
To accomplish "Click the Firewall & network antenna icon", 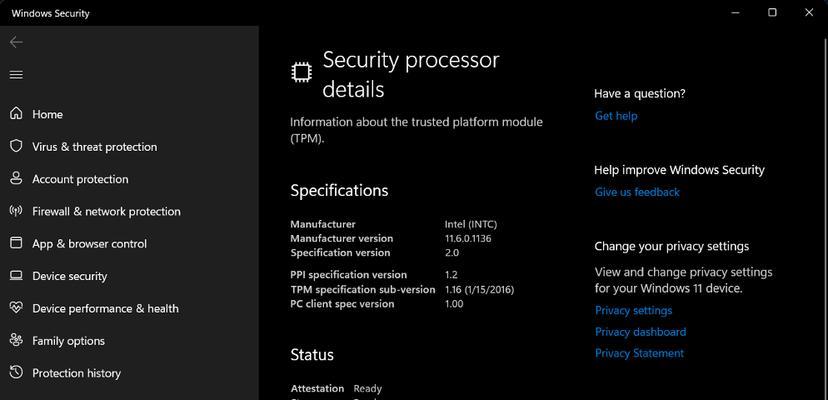I will click(16, 211).
